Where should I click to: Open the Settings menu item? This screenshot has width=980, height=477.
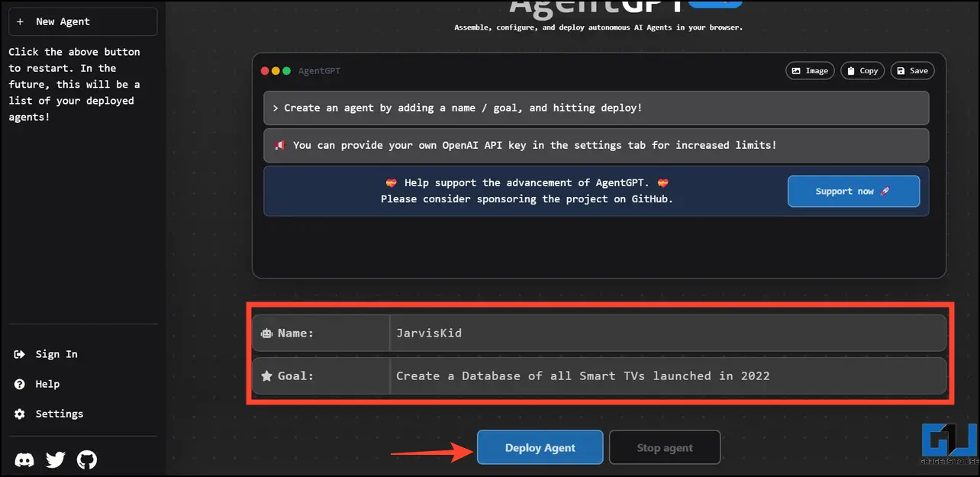49,414
